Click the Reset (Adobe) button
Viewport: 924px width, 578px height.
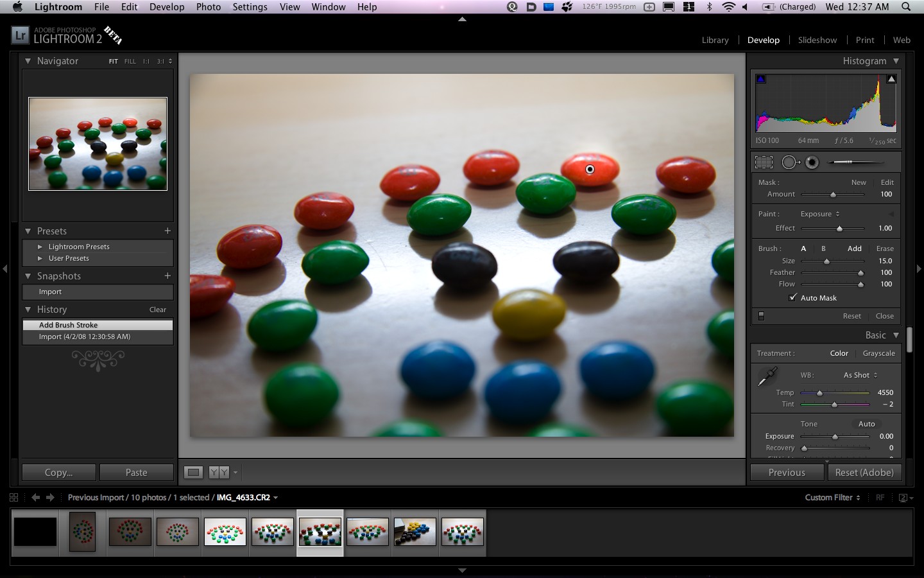point(864,472)
